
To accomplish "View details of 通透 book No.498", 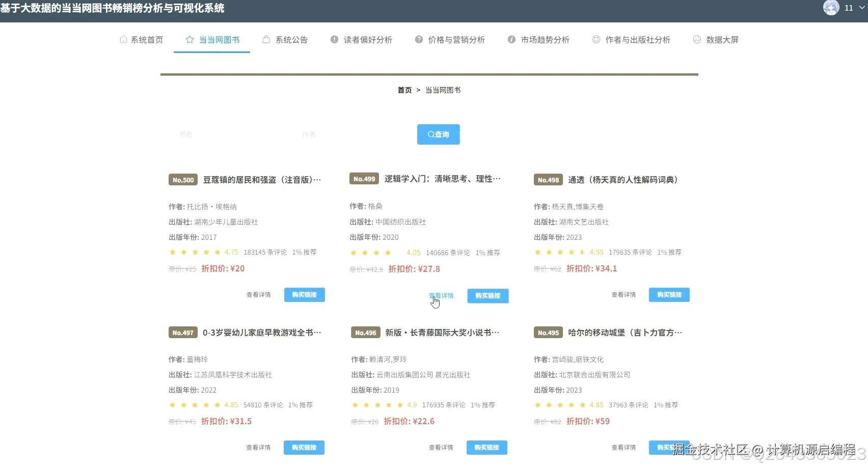I will [623, 295].
